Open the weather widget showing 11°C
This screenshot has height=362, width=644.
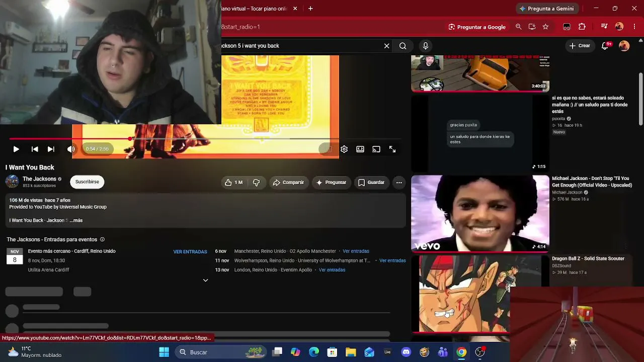35,352
